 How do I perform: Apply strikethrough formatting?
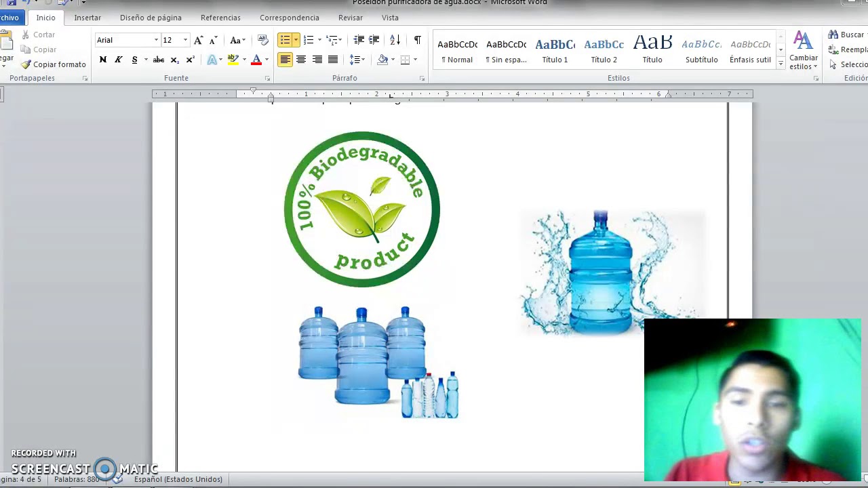coord(159,60)
